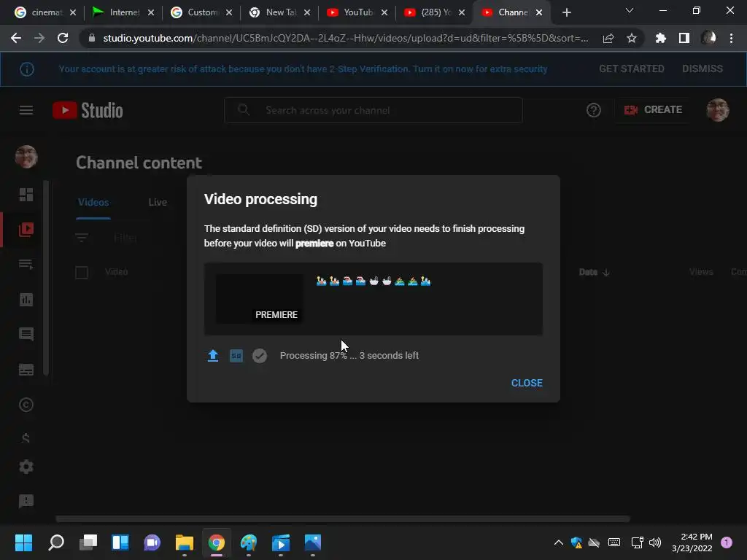The image size is (747, 560).
Task: Open the Dashboard sidebar icon
Action: tap(26, 195)
